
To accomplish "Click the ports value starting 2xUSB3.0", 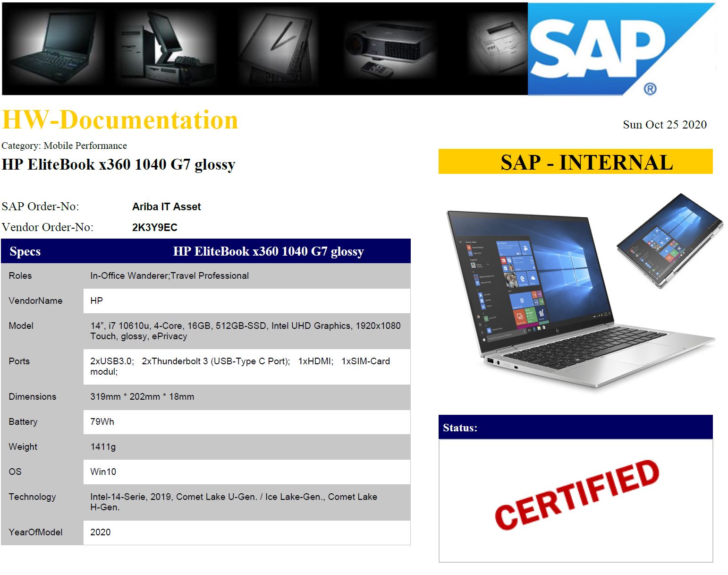I will 240,366.
